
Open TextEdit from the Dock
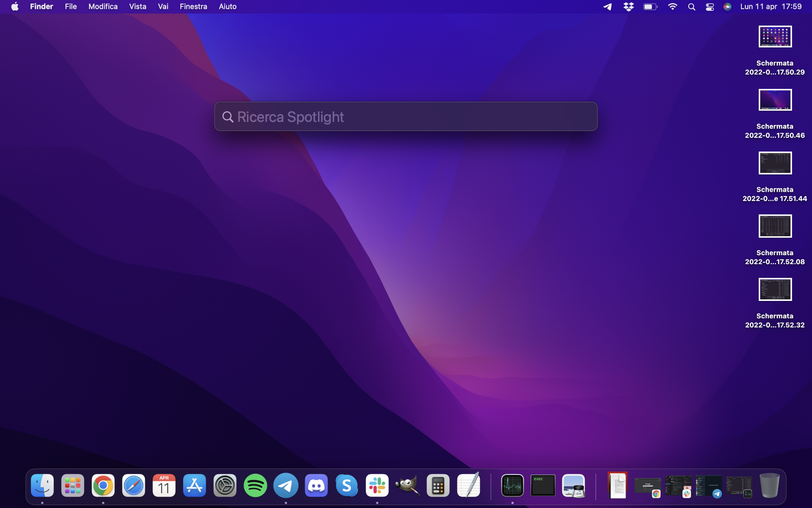[469, 486]
